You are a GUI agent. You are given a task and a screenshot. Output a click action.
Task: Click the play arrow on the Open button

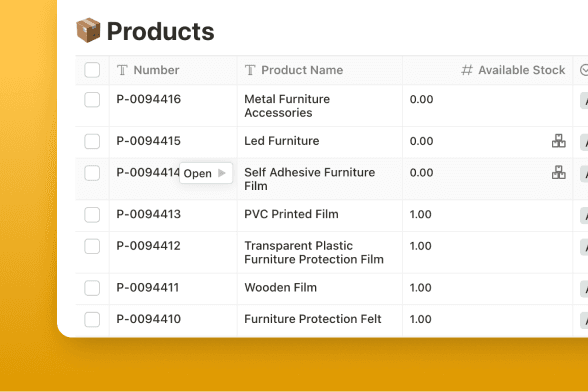[x=222, y=173]
